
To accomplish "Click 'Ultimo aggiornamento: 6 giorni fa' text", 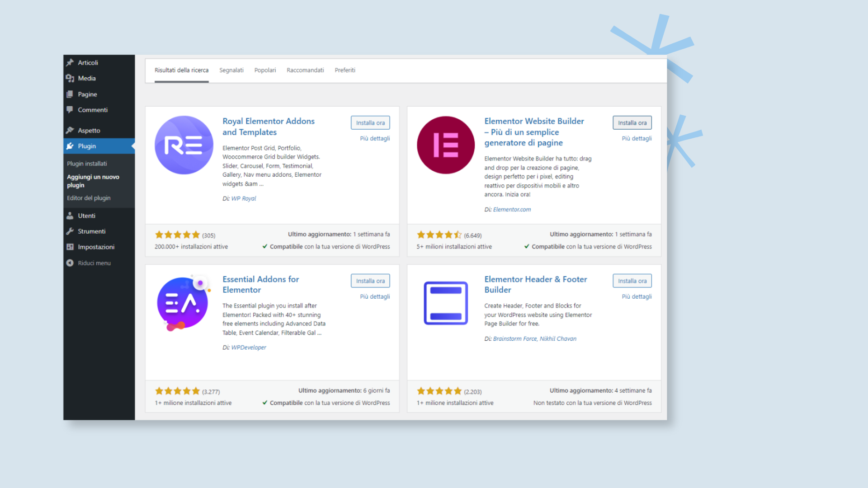I will click(x=344, y=391).
